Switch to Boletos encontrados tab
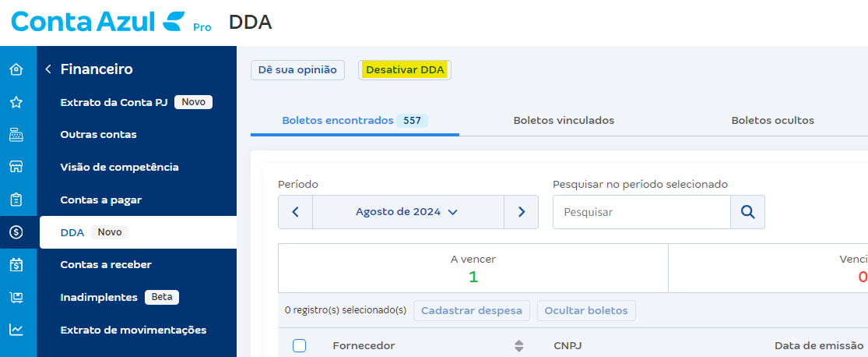The height and width of the screenshot is (357, 868). [x=355, y=120]
